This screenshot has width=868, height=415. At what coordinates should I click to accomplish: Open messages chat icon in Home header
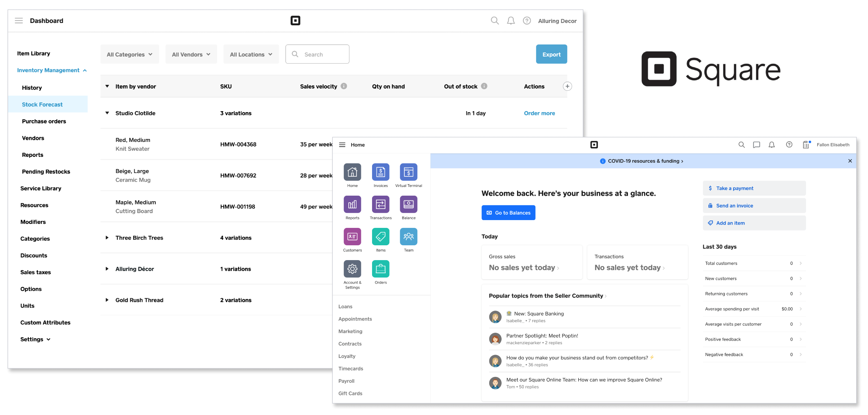[x=756, y=145]
